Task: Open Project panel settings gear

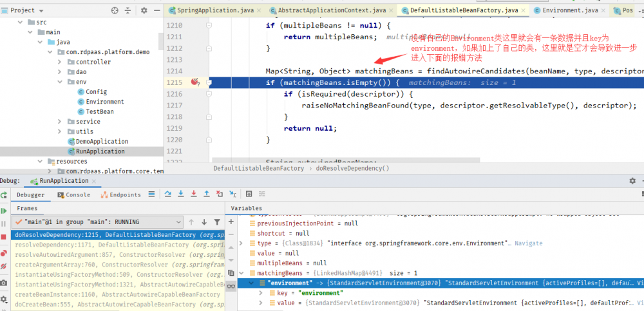Action: point(144,10)
